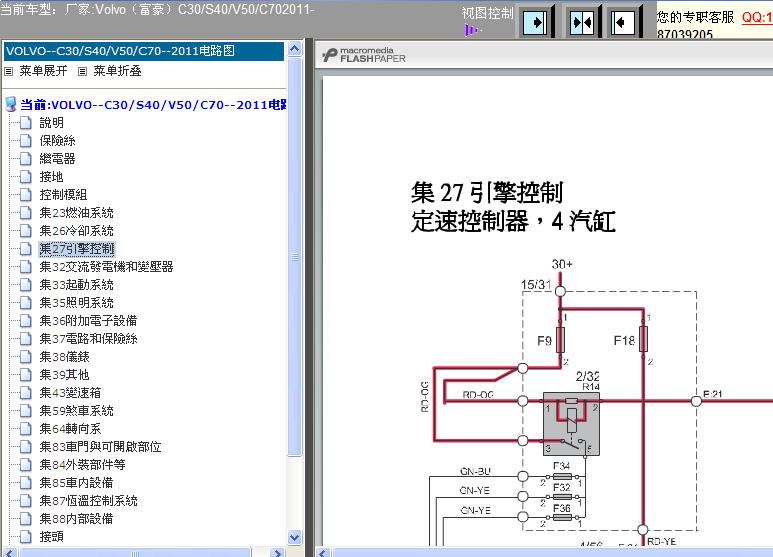Select the highlighted 集27引擎控制 item
This screenshot has width=773, height=557.
77,249
